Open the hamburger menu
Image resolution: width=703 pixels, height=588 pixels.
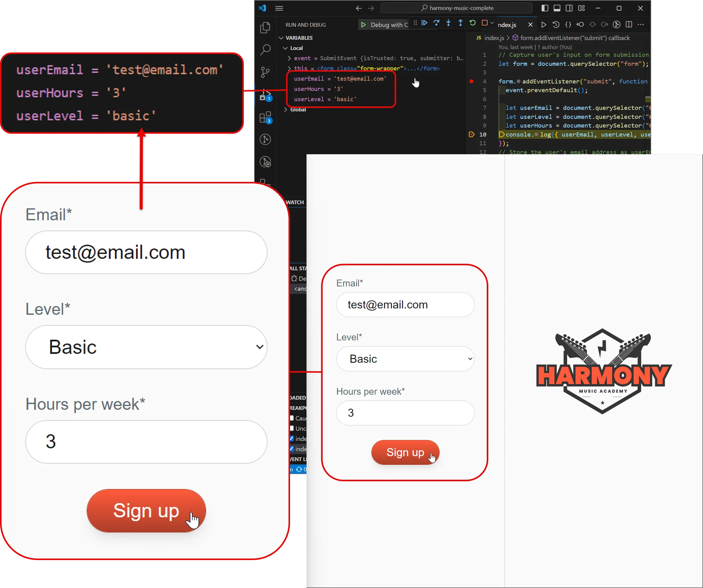click(279, 8)
